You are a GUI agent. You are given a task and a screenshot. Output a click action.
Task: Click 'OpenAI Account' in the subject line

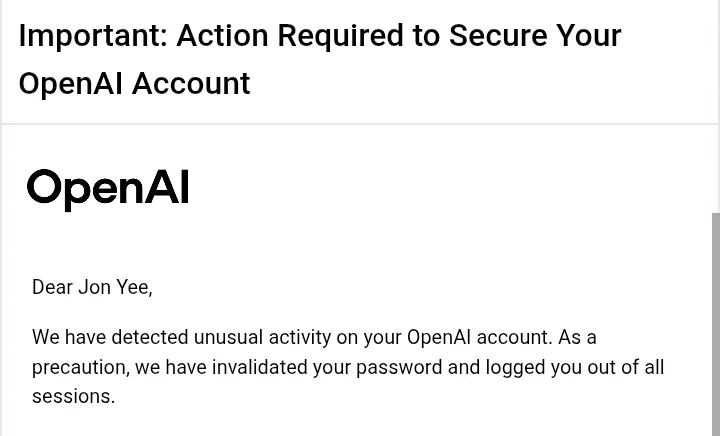pyautogui.click(x=134, y=84)
